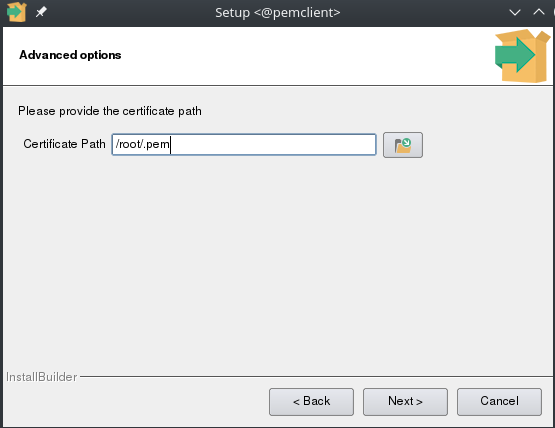The width and height of the screenshot is (555, 428).
Task: Click the Certificate Path label
Action: point(64,144)
